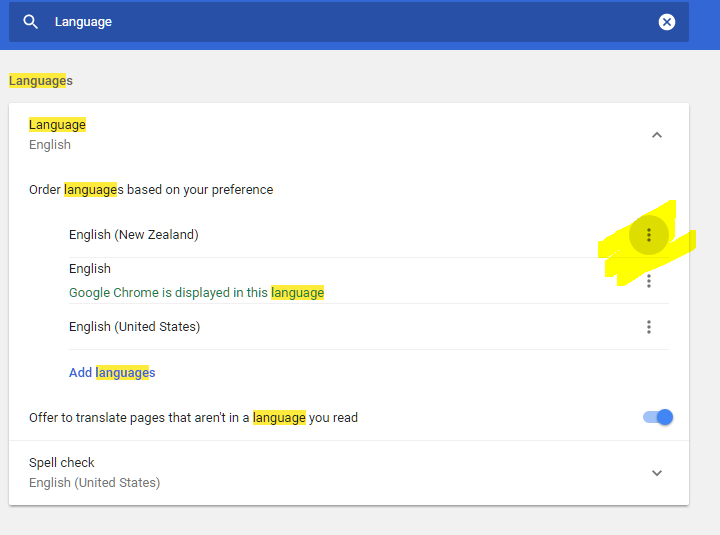This screenshot has width=720, height=535.
Task: Open three-dot menu for English (United States) language
Action: click(x=648, y=327)
